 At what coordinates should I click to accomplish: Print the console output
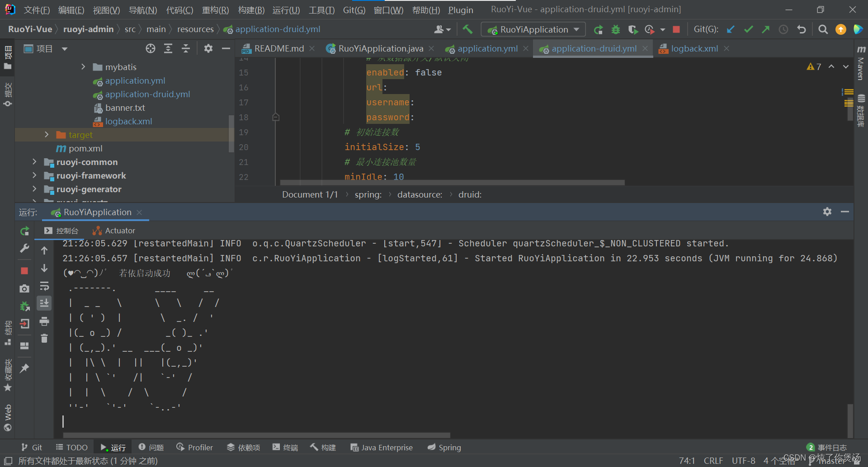point(44,321)
